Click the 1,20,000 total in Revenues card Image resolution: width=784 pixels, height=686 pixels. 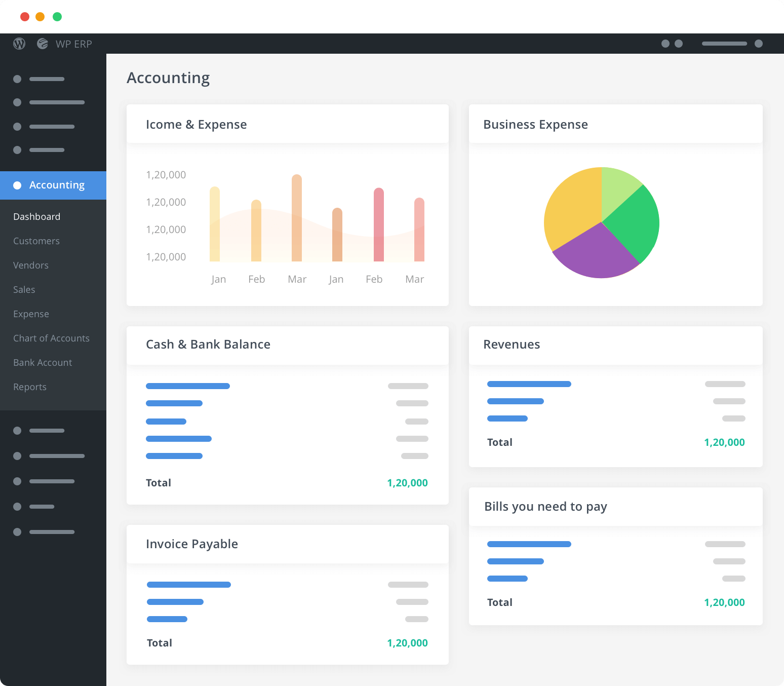coord(724,442)
